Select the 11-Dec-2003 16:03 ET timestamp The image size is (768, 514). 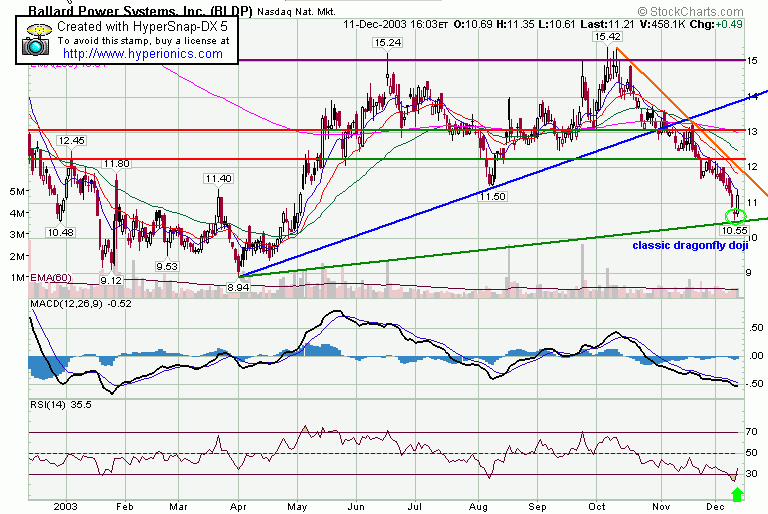(395, 24)
